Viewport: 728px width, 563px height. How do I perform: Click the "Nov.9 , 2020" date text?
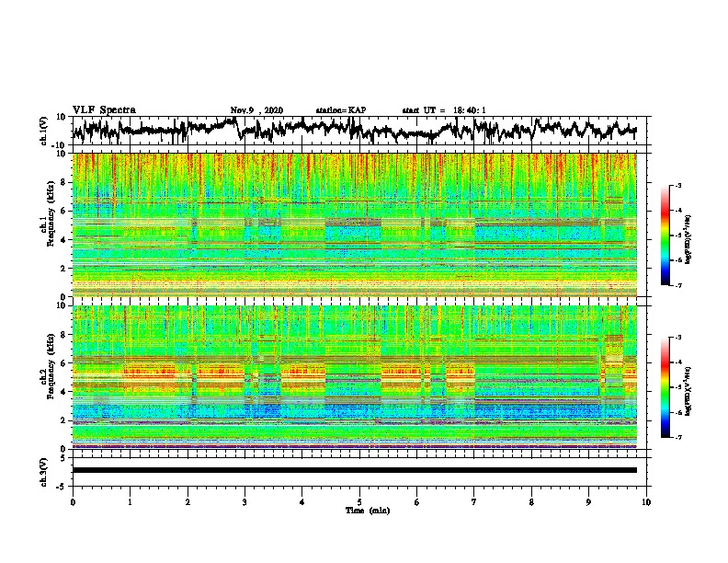pyautogui.click(x=256, y=110)
